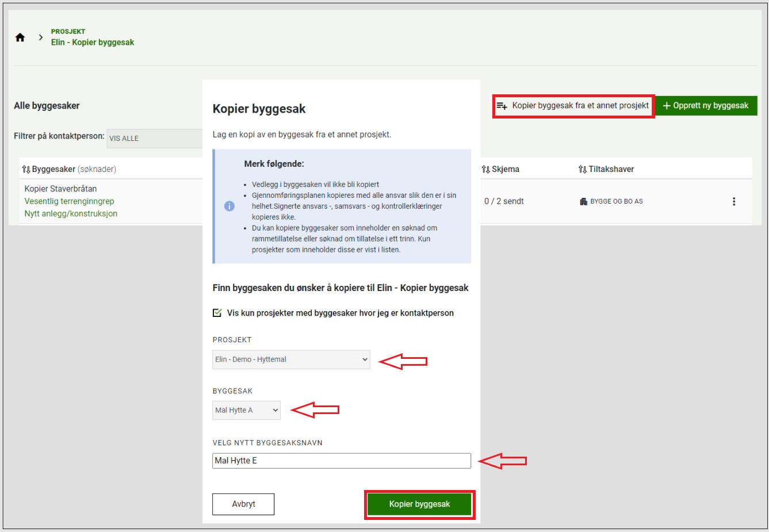Open the Prosjekt dropdown showing Elin - Demo - Hyttemal

(291, 359)
